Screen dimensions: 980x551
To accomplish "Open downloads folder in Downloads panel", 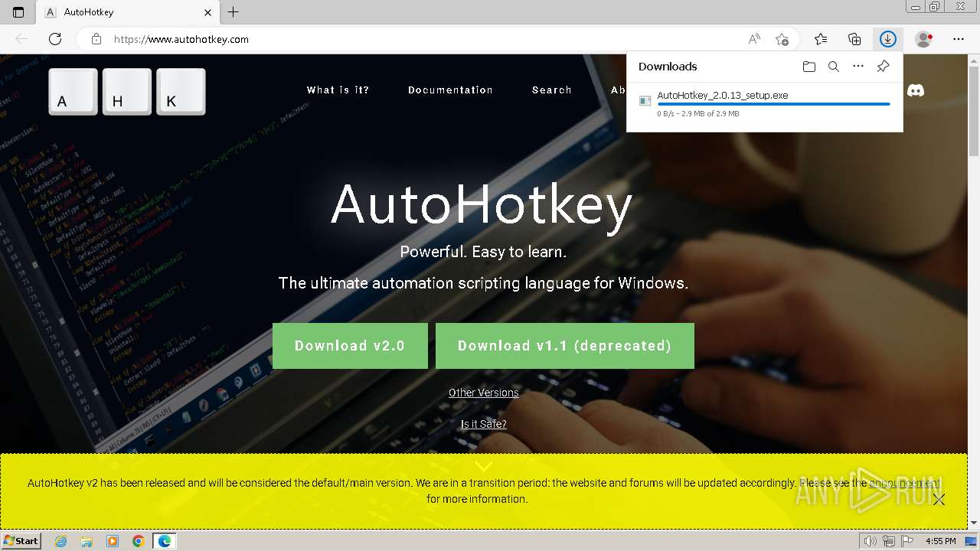I will 809,67.
